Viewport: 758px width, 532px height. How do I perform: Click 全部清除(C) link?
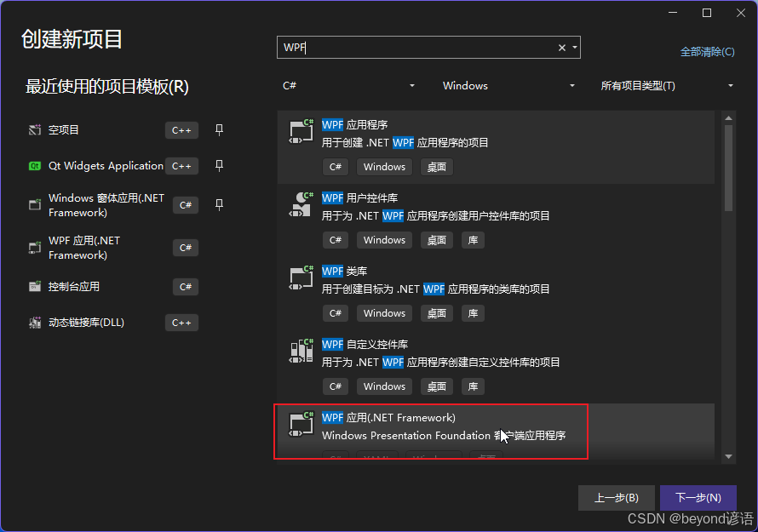[707, 52]
